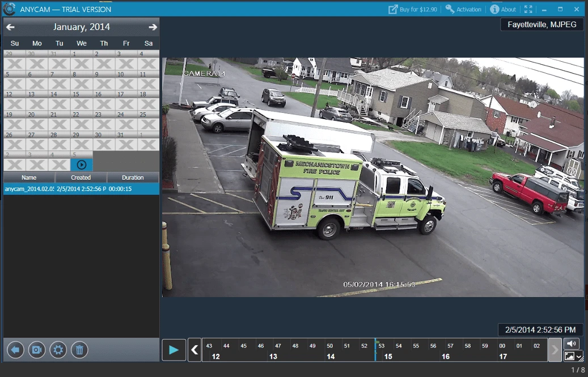Sort recordings by Created column
Image resolution: width=588 pixels, height=377 pixels.
81,177
